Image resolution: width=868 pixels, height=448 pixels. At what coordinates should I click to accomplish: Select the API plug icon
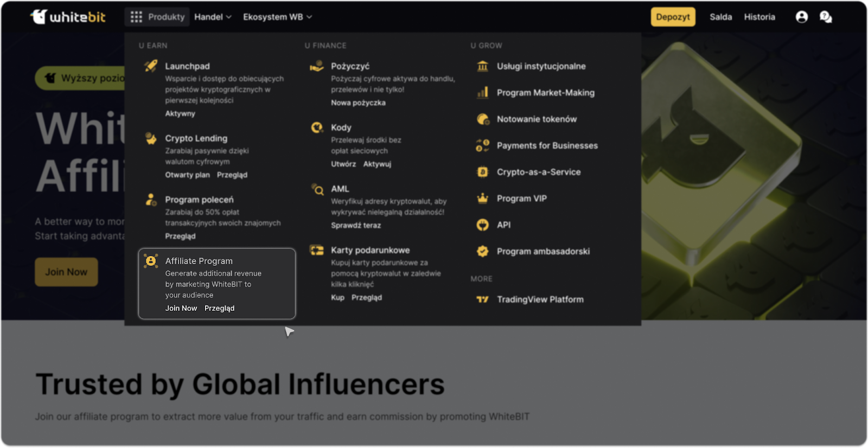tap(482, 225)
